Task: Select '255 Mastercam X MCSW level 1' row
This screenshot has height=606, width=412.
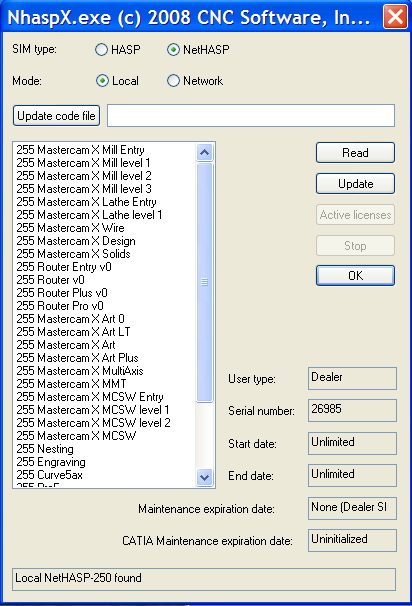Action: click(x=104, y=410)
